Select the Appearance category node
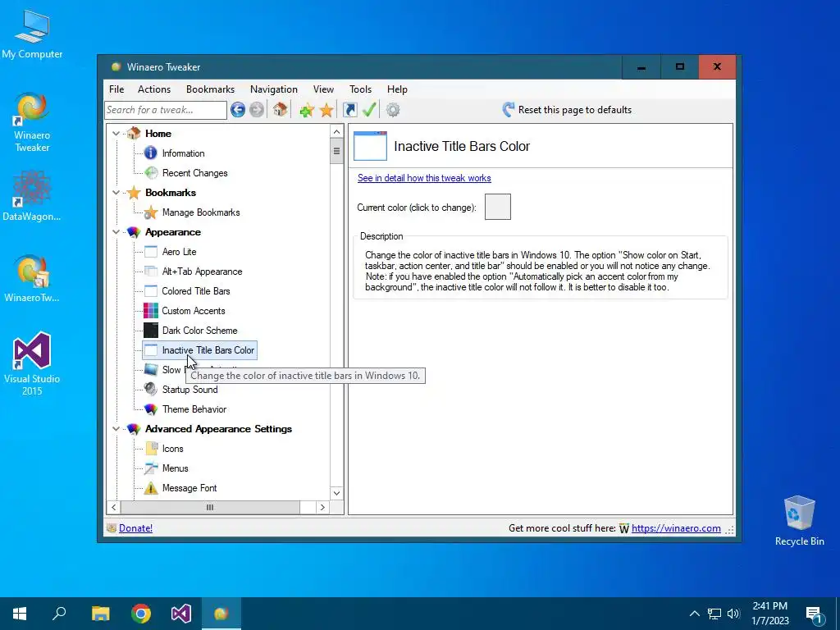This screenshot has width=840, height=630. pos(172,232)
